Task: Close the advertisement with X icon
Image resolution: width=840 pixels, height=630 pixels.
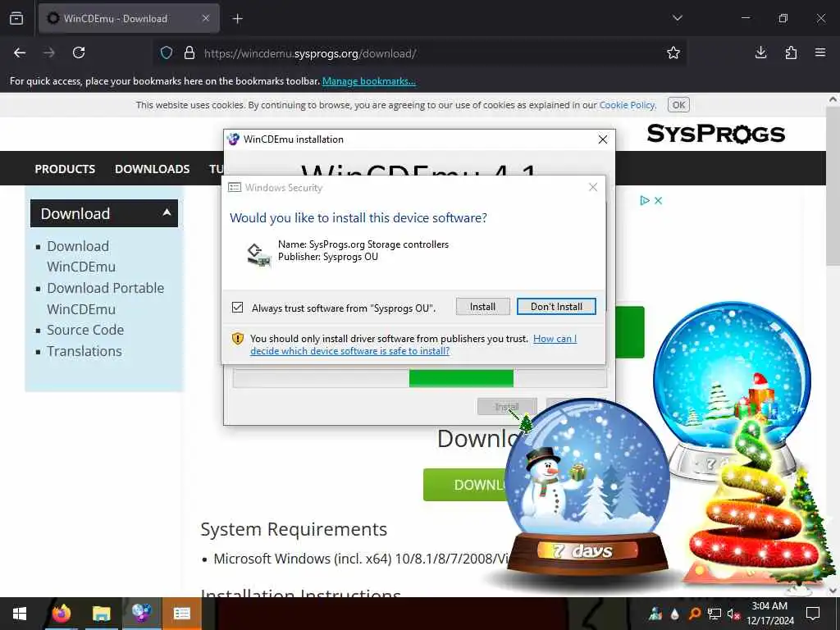Action: 659,200
